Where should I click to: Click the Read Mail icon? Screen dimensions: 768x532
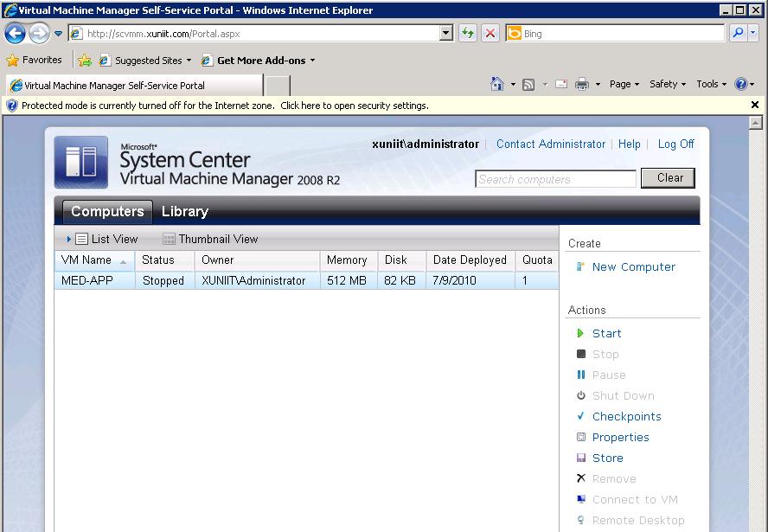[561, 84]
